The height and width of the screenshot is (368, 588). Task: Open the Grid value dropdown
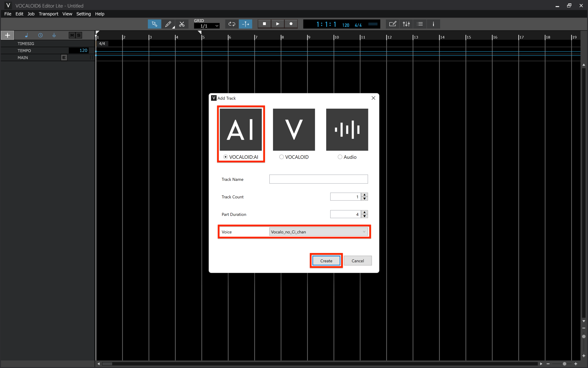206,26
